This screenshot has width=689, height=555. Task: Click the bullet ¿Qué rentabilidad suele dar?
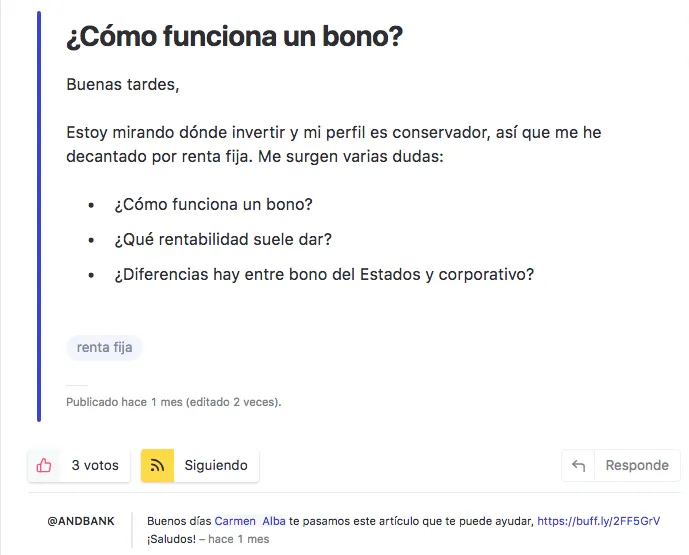(x=223, y=239)
